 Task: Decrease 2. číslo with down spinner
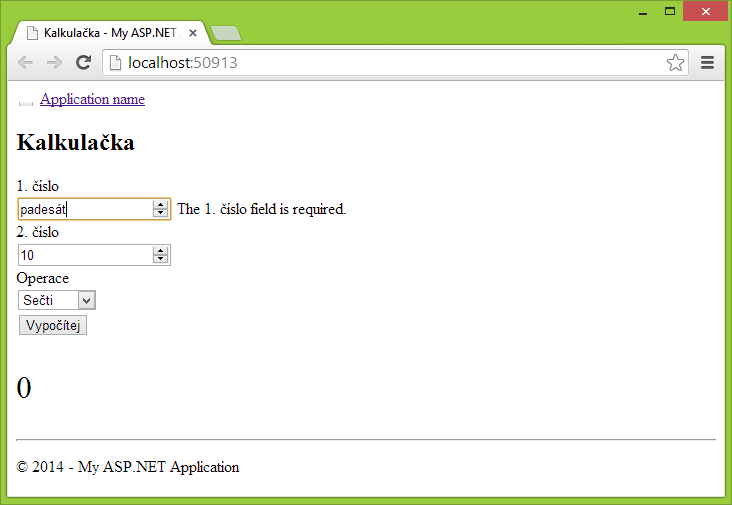[160, 260]
